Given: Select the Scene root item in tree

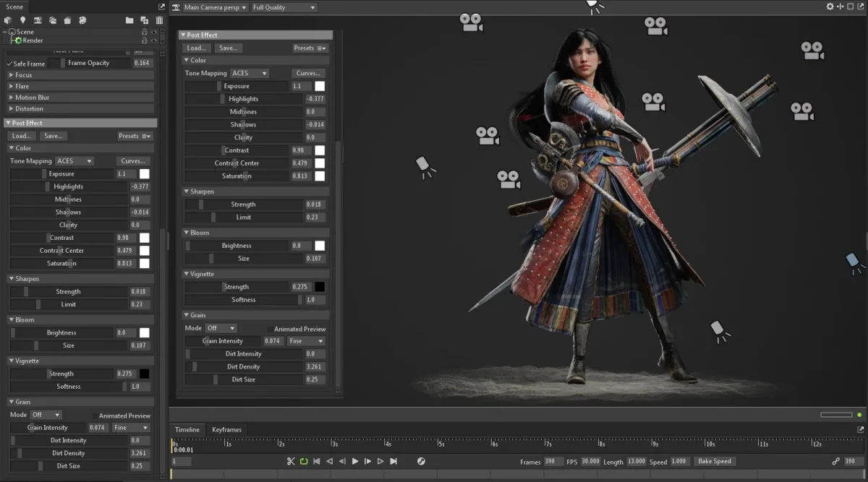Looking at the screenshot, I should point(25,32).
